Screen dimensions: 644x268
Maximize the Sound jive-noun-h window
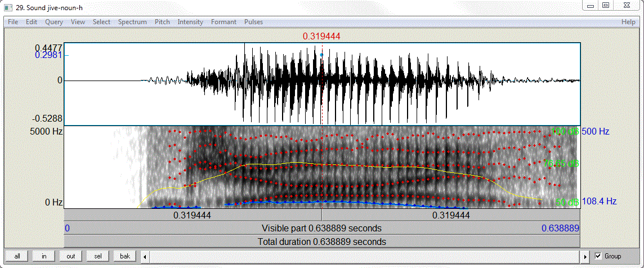(x=605, y=5)
